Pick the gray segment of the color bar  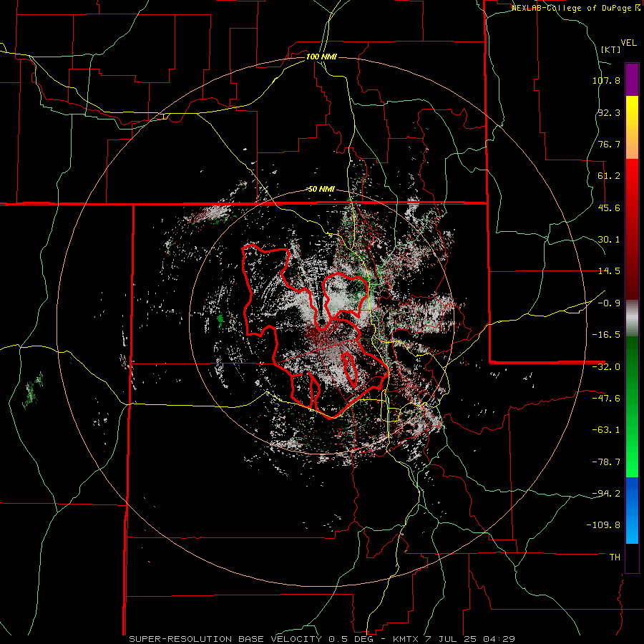point(632,318)
